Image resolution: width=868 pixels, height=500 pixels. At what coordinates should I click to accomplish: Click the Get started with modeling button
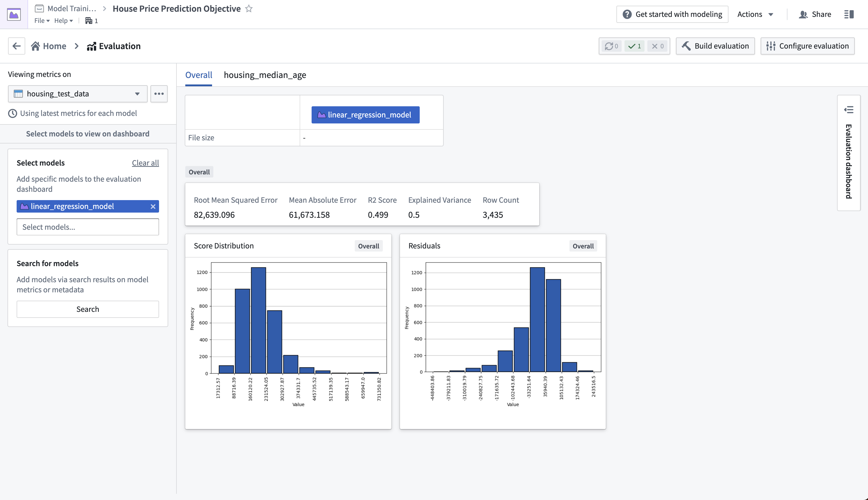(672, 14)
